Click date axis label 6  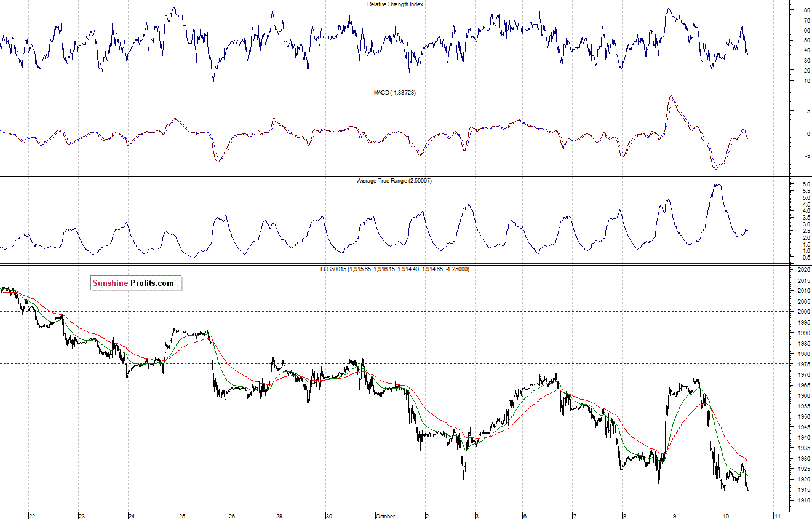pyautogui.click(x=524, y=515)
